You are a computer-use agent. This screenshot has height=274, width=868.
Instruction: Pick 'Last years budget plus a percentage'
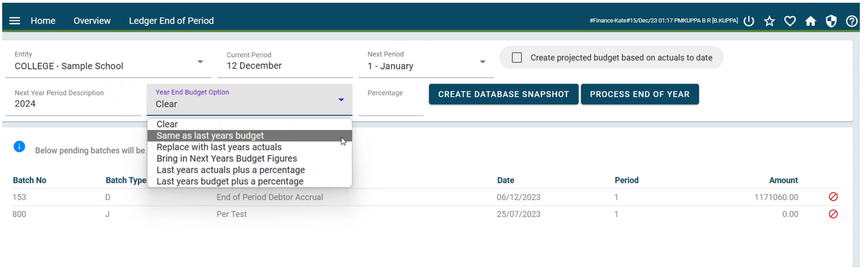coord(250,181)
